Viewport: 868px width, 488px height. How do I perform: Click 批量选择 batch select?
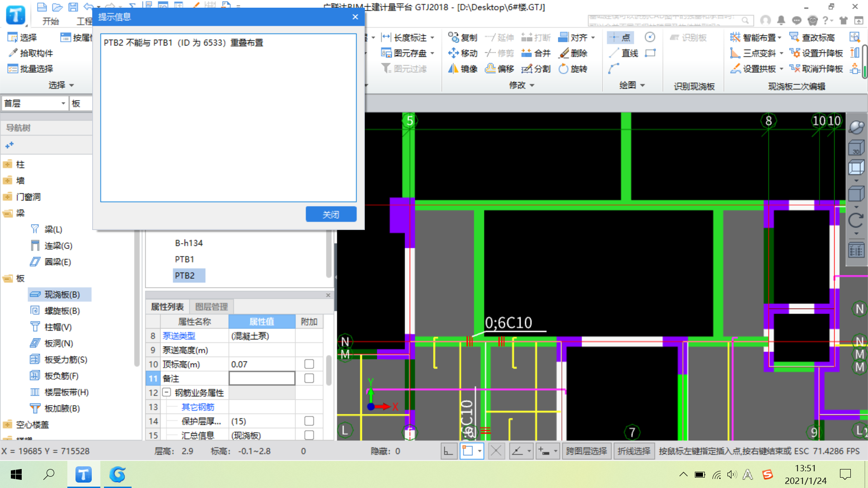31,69
